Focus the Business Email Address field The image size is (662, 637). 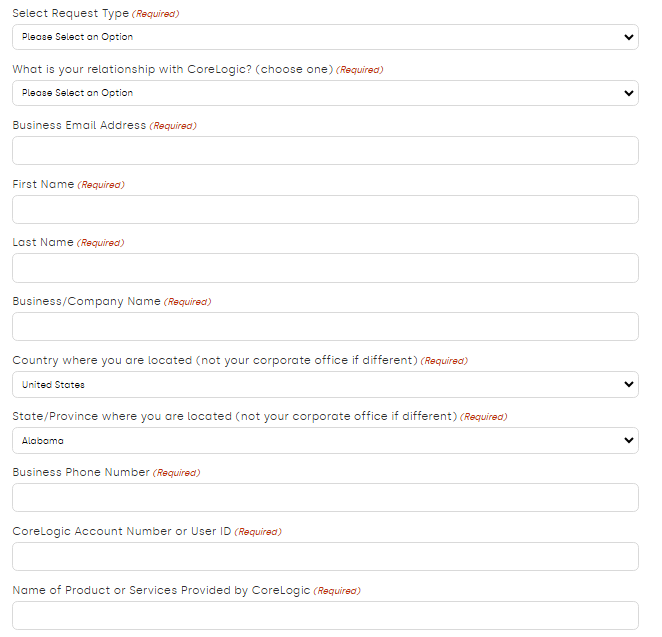click(x=325, y=151)
